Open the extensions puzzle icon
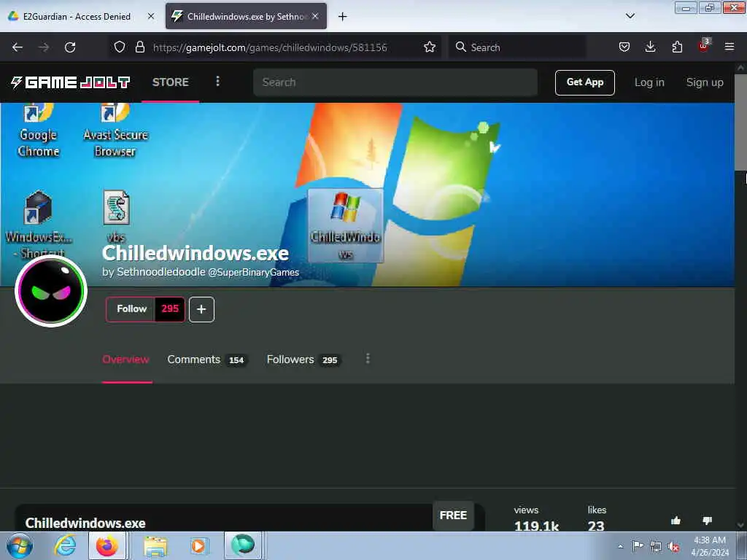Screen dimensions: 747x560 tap(677, 47)
